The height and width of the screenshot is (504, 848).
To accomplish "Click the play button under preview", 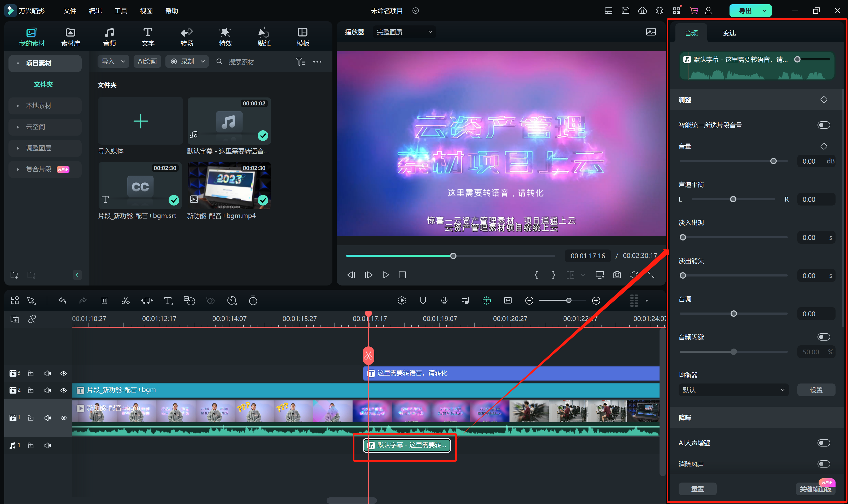I will coord(385,275).
